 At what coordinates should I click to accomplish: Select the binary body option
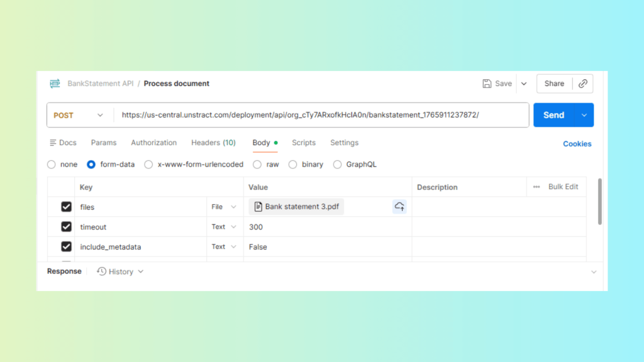point(293,165)
